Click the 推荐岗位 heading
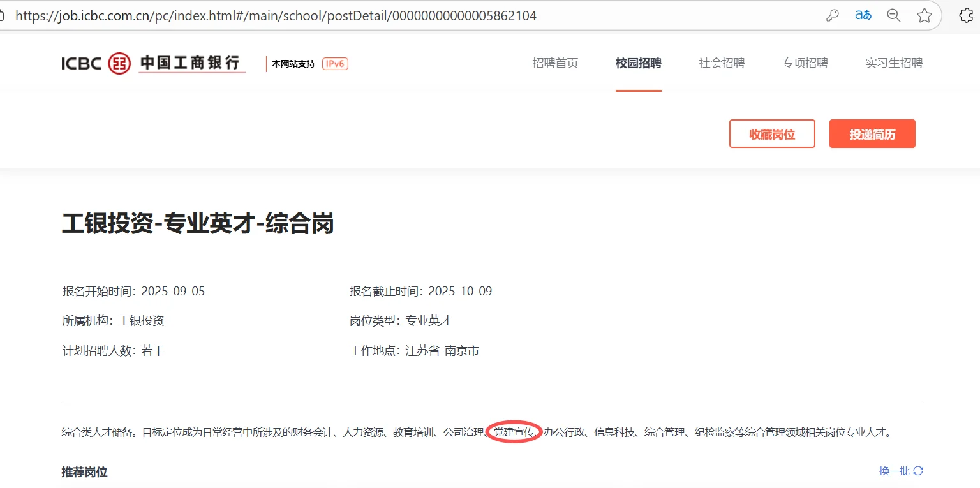The height and width of the screenshot is (488, 980). [x=85, y=472]
